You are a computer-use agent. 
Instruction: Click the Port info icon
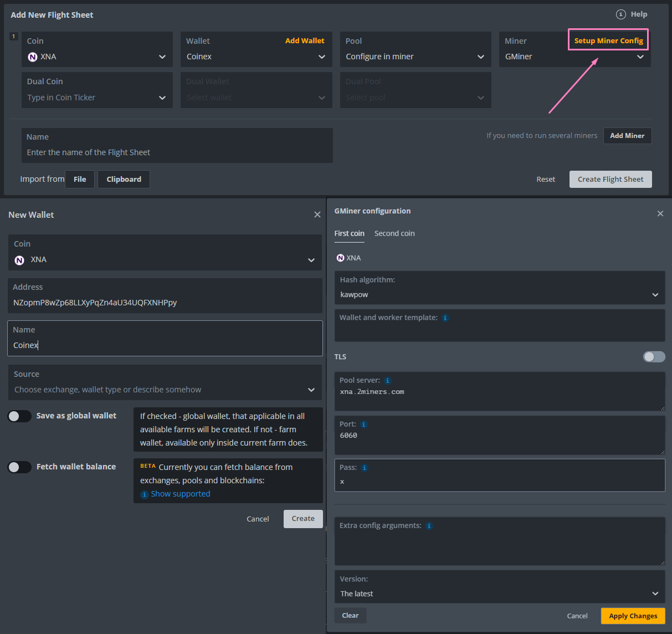point(363,424)
